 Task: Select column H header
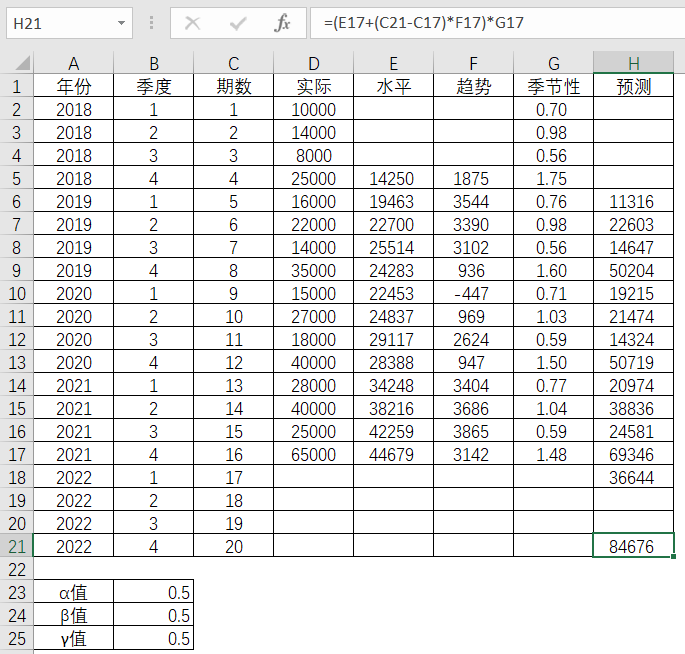pos(633,63)
